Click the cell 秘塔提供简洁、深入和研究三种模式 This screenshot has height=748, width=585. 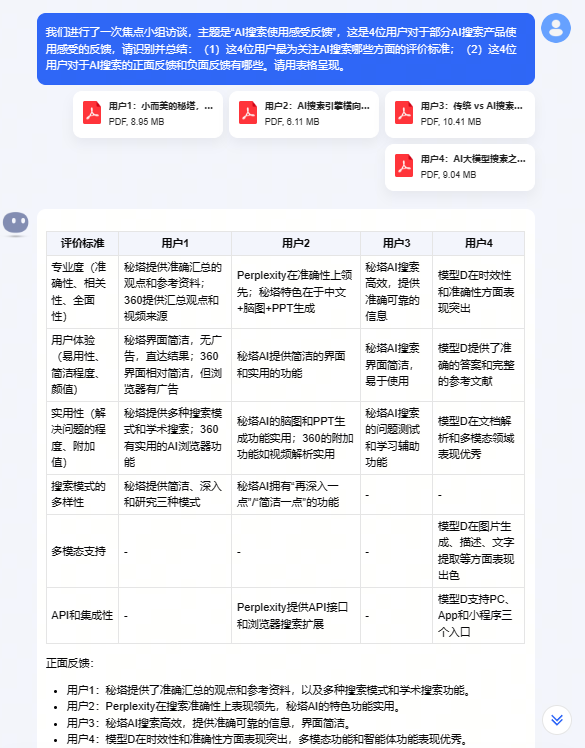pyautogui.click(x=175, y=494)
